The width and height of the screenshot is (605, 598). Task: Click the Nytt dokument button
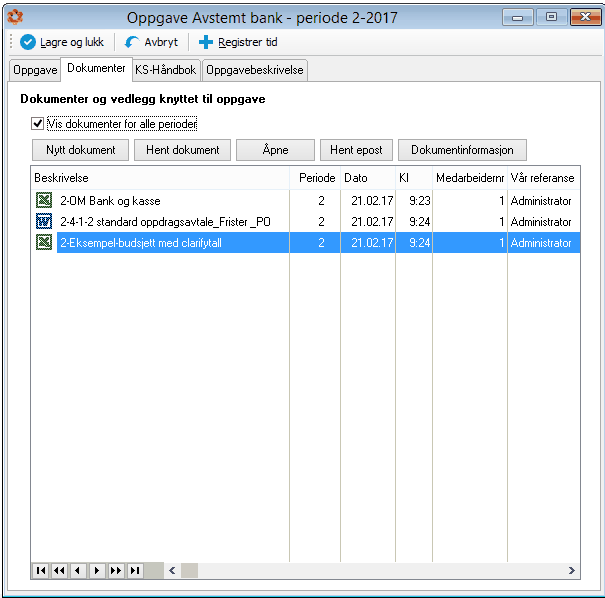point(80,150)
